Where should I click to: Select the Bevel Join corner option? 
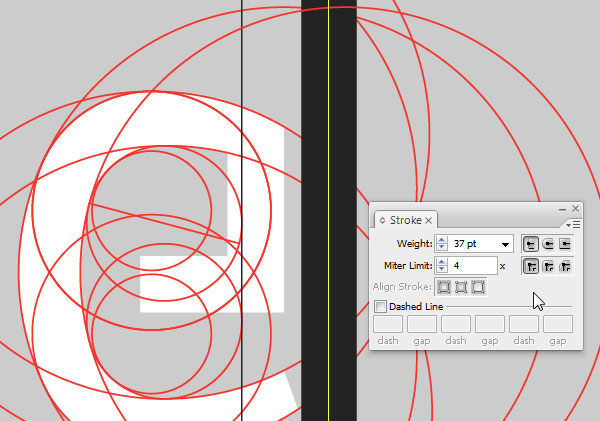565,266
